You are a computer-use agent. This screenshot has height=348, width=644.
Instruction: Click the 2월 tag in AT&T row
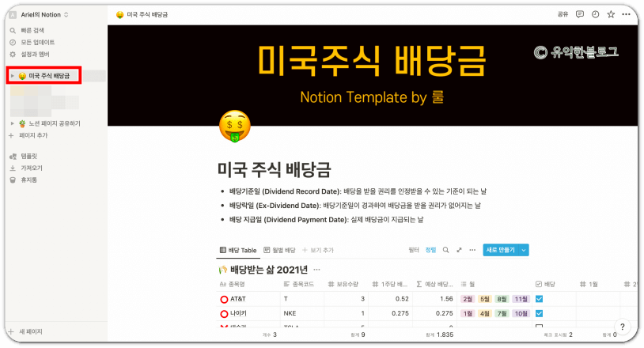click(x=468, y=299)
